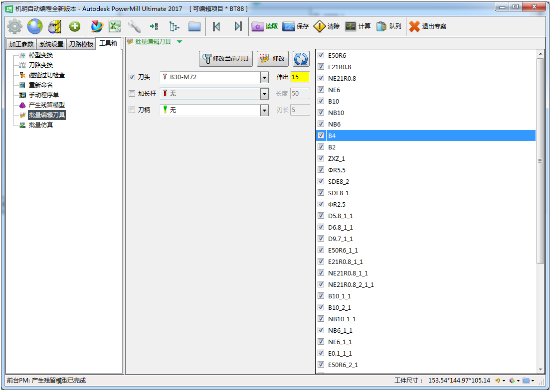This screenshot has width=551, height=392.
Task: Click scroll-down arrow of tool list
Action: pyautogui.click(x=540, y=369)
